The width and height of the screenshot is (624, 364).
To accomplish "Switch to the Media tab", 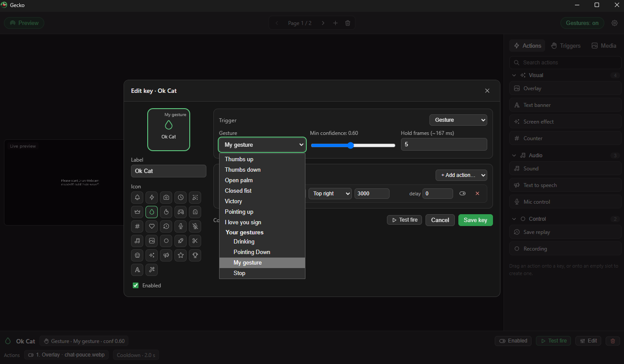I will click(x=604, y=46).
